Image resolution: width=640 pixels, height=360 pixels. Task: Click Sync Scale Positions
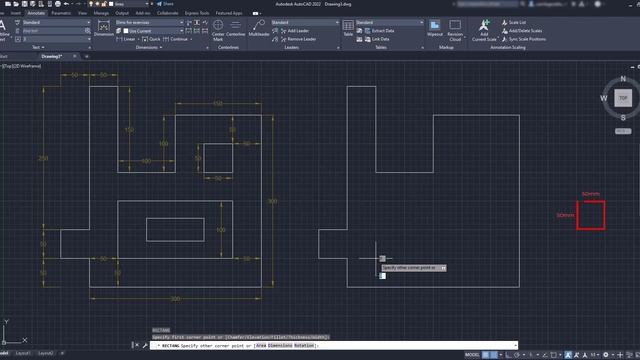(x=524, y=39)
